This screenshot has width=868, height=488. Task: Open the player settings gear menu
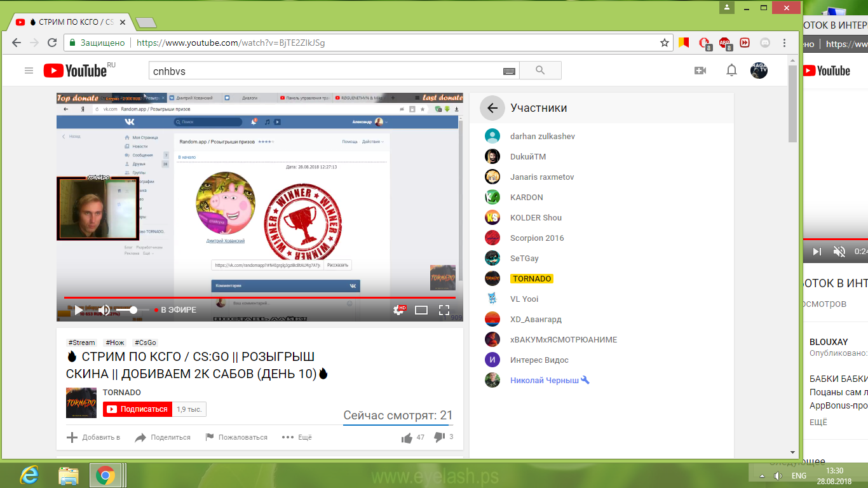click(x=399, y=310)
